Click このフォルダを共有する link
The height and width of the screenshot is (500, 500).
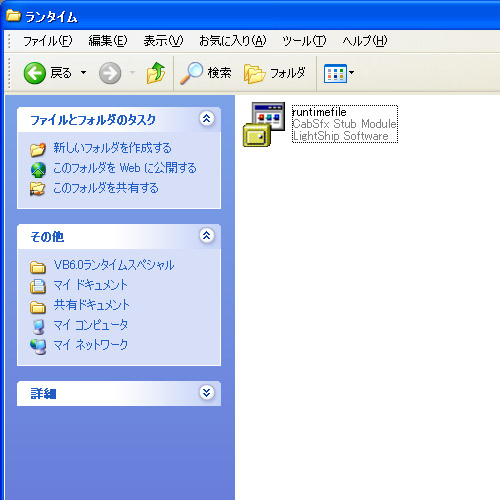[106, 188]
